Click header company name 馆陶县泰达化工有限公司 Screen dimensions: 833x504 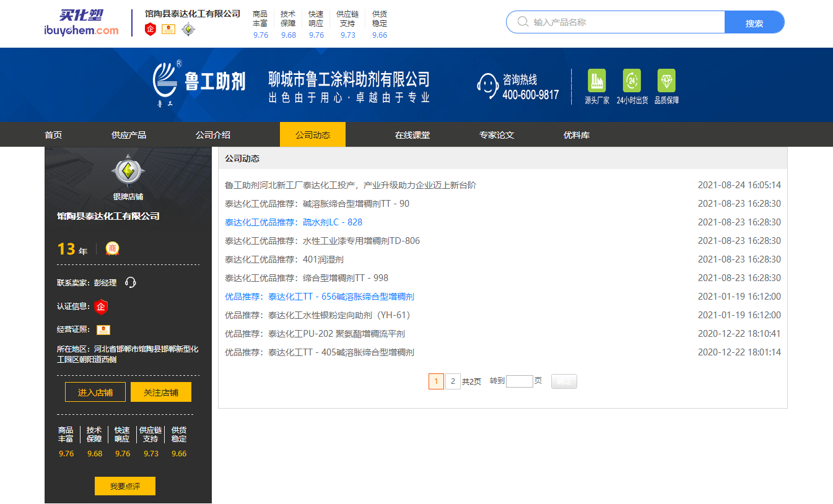point(193,13)
